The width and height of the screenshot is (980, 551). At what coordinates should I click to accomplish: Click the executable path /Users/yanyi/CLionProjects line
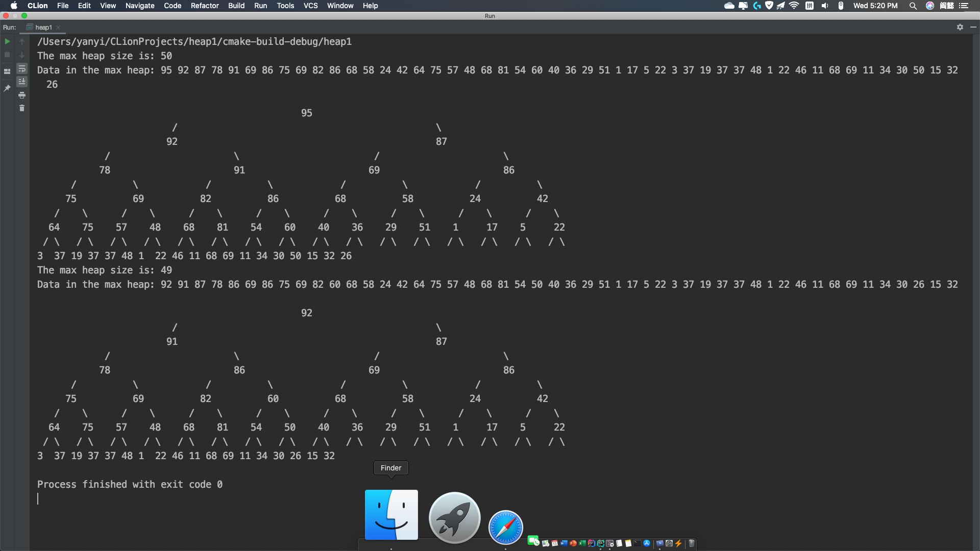tap(194, 41)
